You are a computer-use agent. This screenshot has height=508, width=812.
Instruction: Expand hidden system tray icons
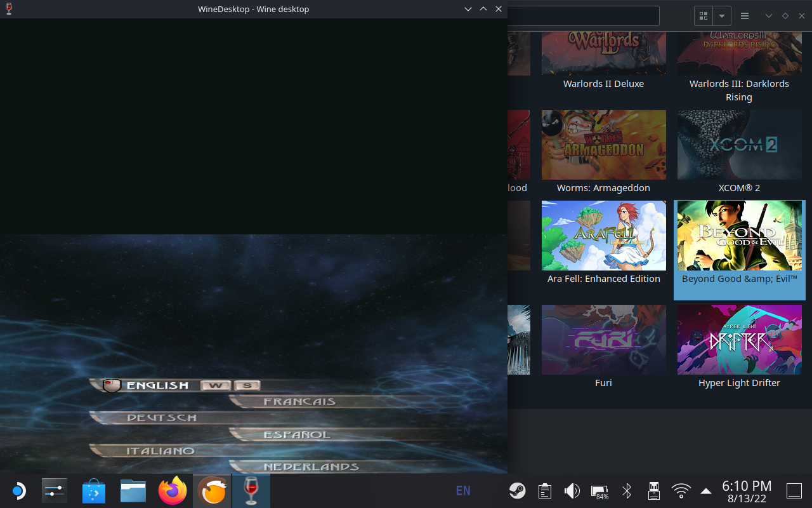[x=705, y=491]
